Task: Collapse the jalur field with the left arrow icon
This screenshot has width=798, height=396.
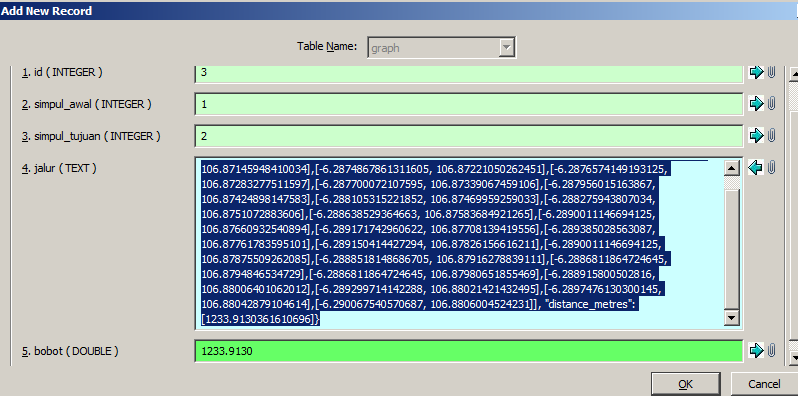Action: [756, 167]
